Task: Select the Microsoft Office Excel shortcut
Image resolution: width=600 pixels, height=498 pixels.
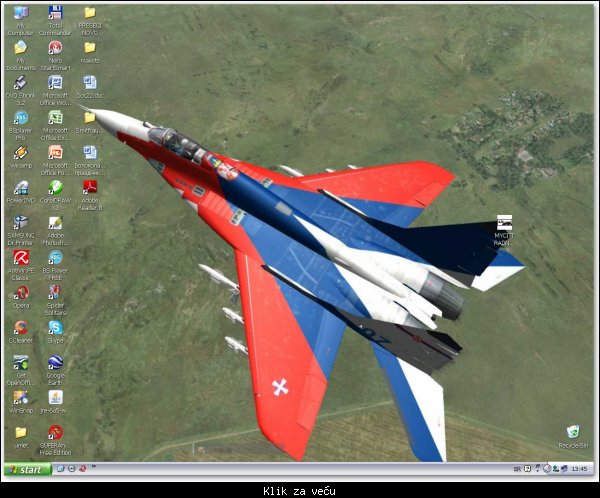Action: [55, 125]
